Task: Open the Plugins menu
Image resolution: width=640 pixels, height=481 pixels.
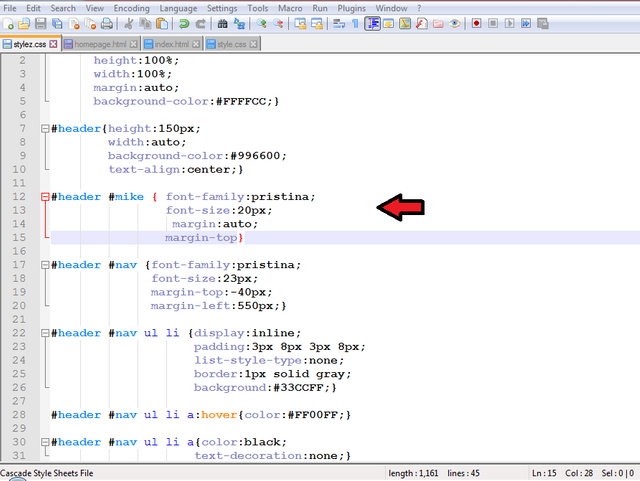Action: (x=351, y=8)
